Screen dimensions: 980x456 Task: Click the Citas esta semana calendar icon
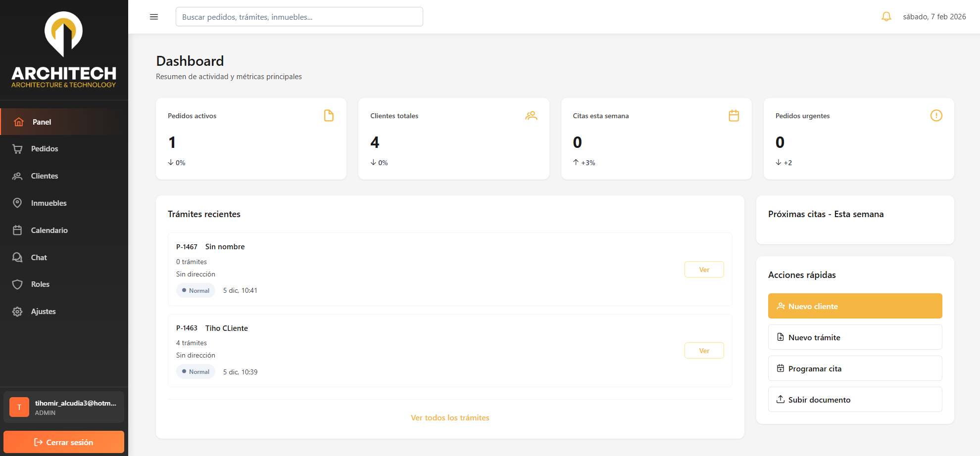click(x=734, y=116)
